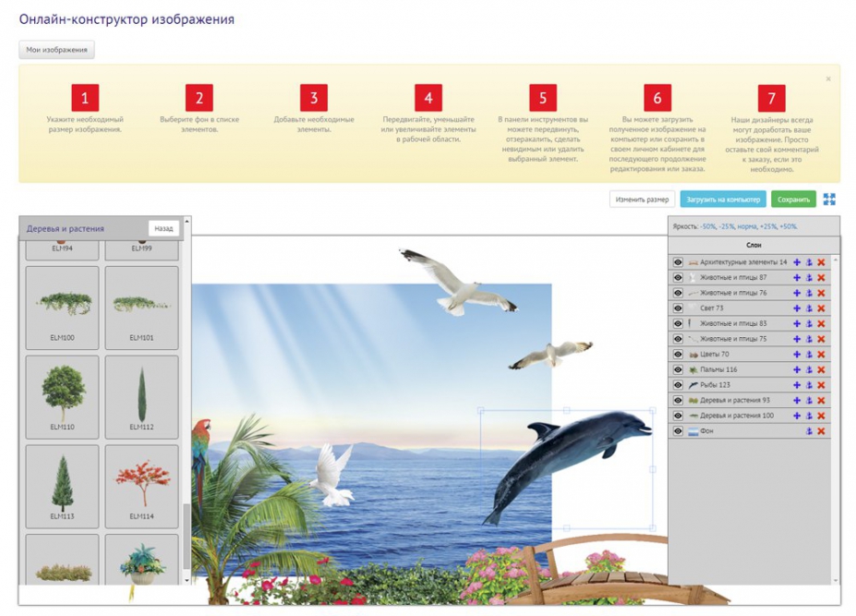Hide the Рыбы 123 layer
Screen dimensions: 856x616
click(x=678, y=384)
